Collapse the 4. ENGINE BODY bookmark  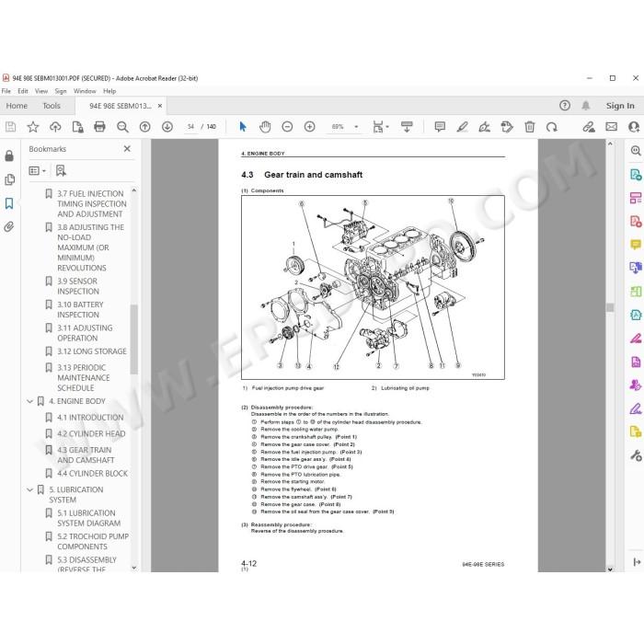pyautogui.click(x=29, y=401)
